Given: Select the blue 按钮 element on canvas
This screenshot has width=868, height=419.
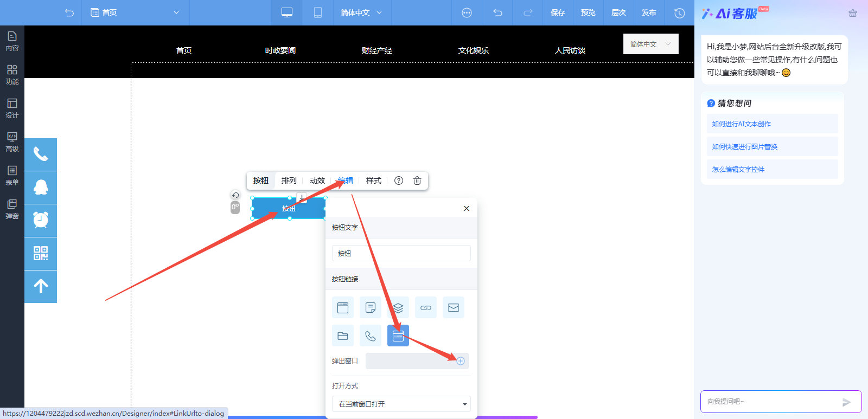Looking at the screenshot, I should click(x=289, y=208).
